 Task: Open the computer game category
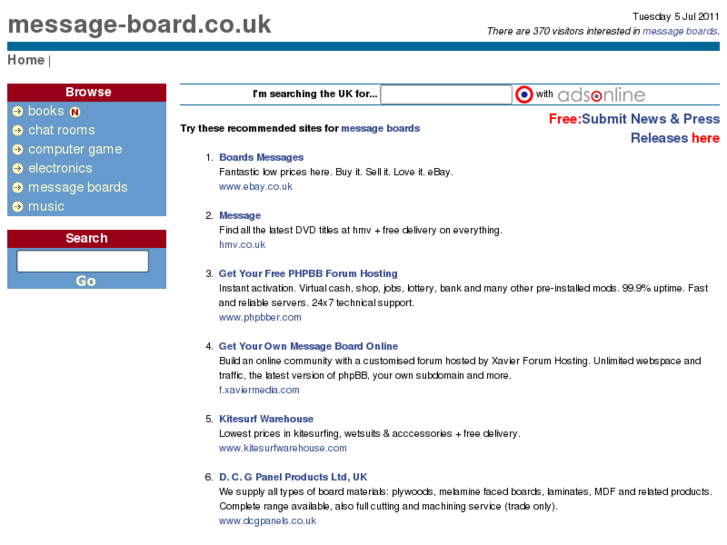[75, 149]
